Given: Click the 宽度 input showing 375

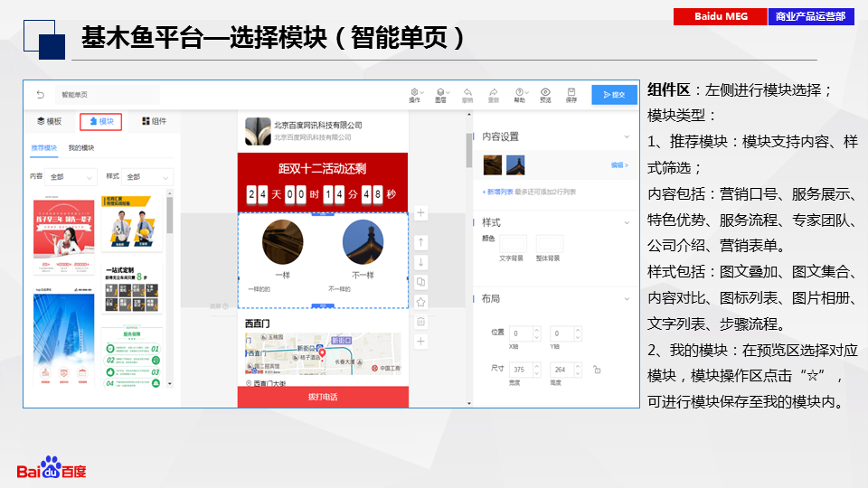Looking at the screenshot, I should click(521, 370).
